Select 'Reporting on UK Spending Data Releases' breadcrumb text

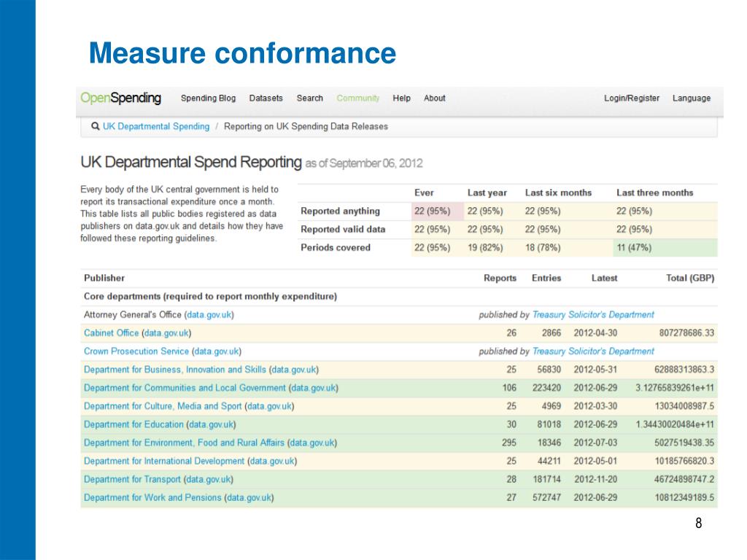(x=306, y=126)
